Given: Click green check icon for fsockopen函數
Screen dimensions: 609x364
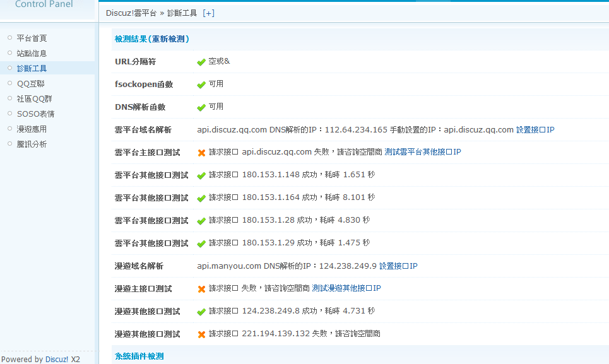Looking at the screenshot, I should (201, 85).
